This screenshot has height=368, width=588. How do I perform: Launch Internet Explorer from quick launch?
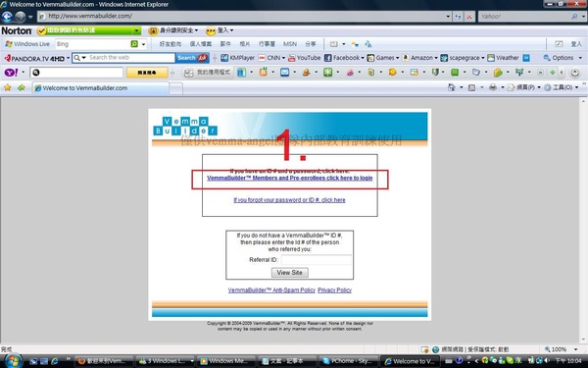click(55, 361)
